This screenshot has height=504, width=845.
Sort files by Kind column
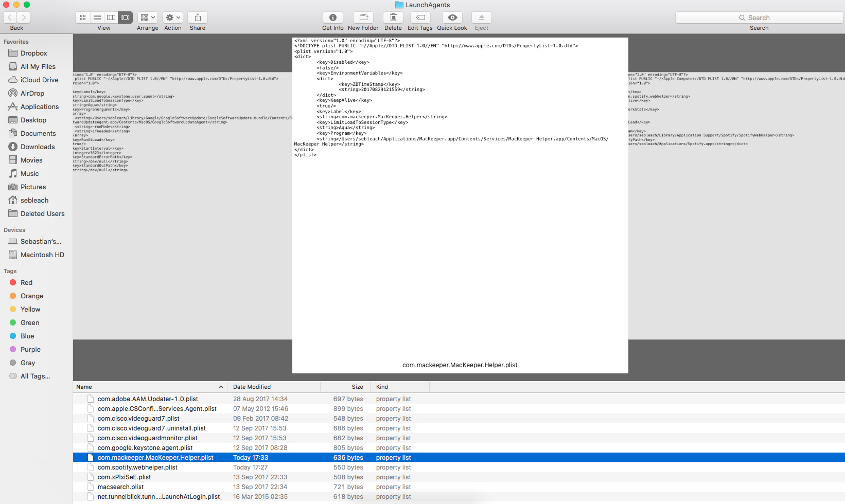point(400,387)
